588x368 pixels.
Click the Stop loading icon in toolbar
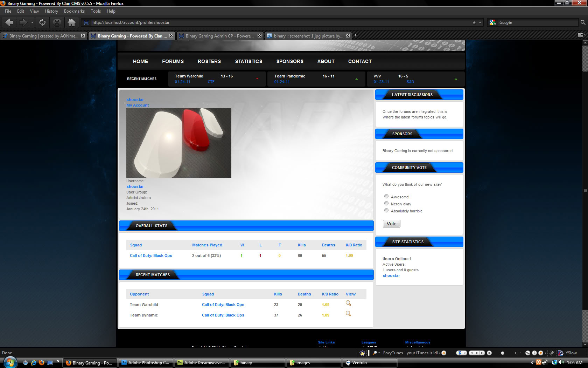[57, 22]
